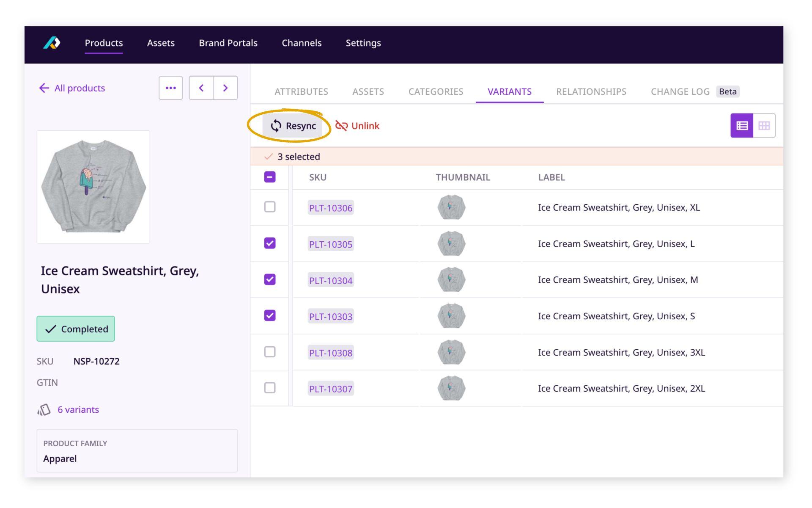Click the select-all checkbox in table header

click(270, 177)
